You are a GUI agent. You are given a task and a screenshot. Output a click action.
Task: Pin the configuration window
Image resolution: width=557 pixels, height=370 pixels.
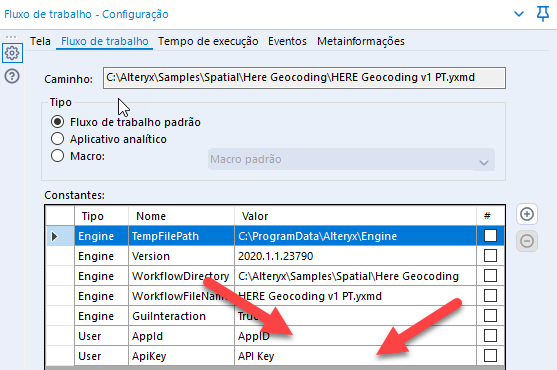click(542, 14)
